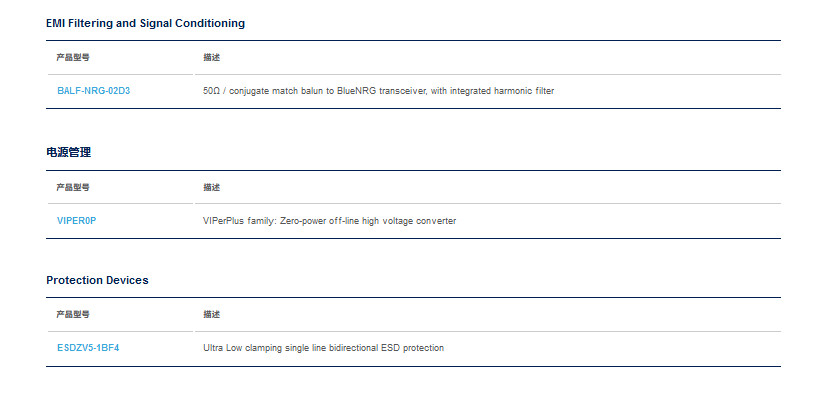The image size is (821, 397).
Task: Open the BALF-NRG-02D3 product link
Action: coord(93,91)
